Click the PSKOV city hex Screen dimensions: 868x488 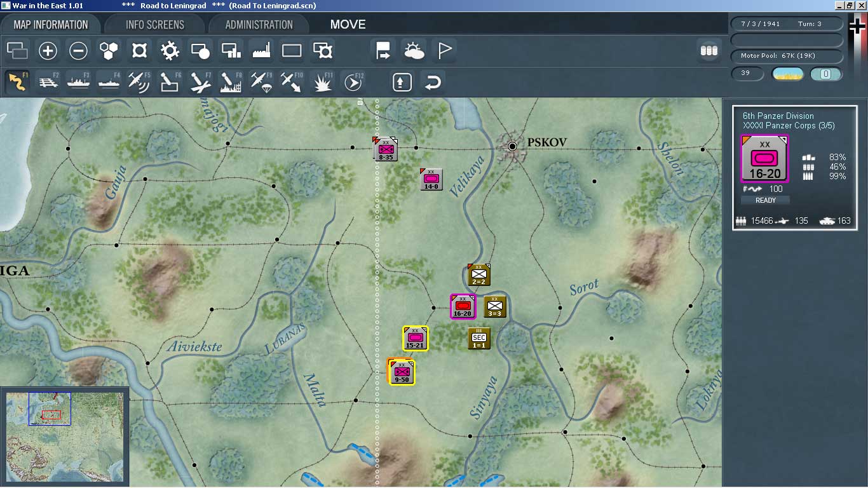coord(513,147)
